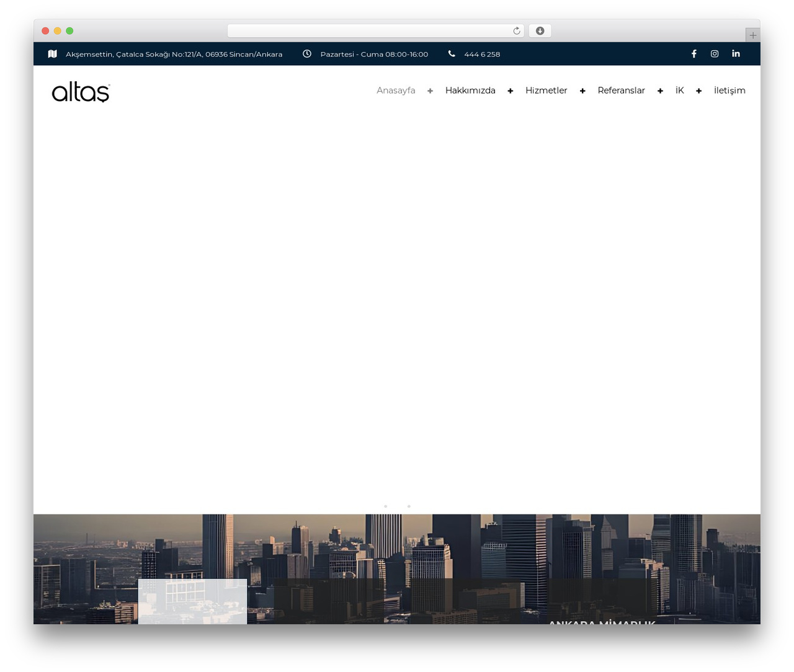Viewport: 794px width, 672px height.
Task: Open the İletişim page
Action: [729, 91]
